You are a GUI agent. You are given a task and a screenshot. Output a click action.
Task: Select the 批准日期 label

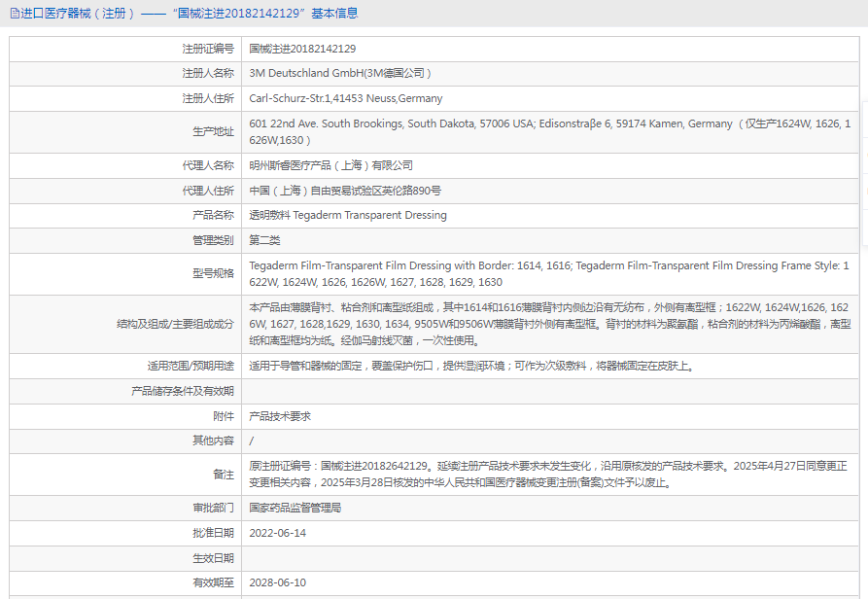(213, 533)
